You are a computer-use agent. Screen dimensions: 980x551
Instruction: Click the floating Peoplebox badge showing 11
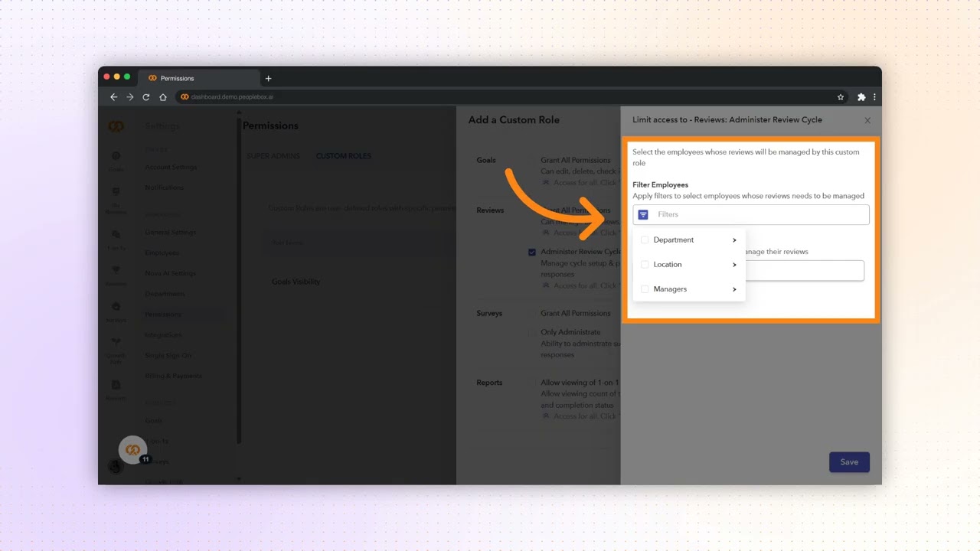click(x=133, y=450)
